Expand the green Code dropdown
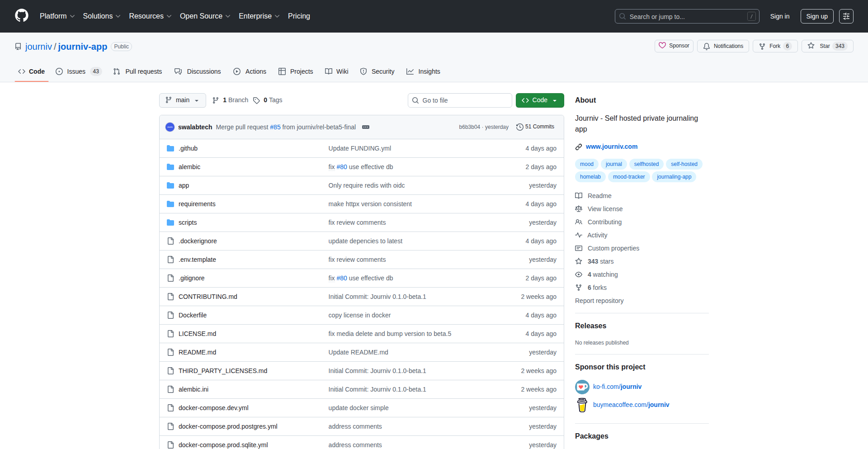The image size is (868, 449). (539, 100)
